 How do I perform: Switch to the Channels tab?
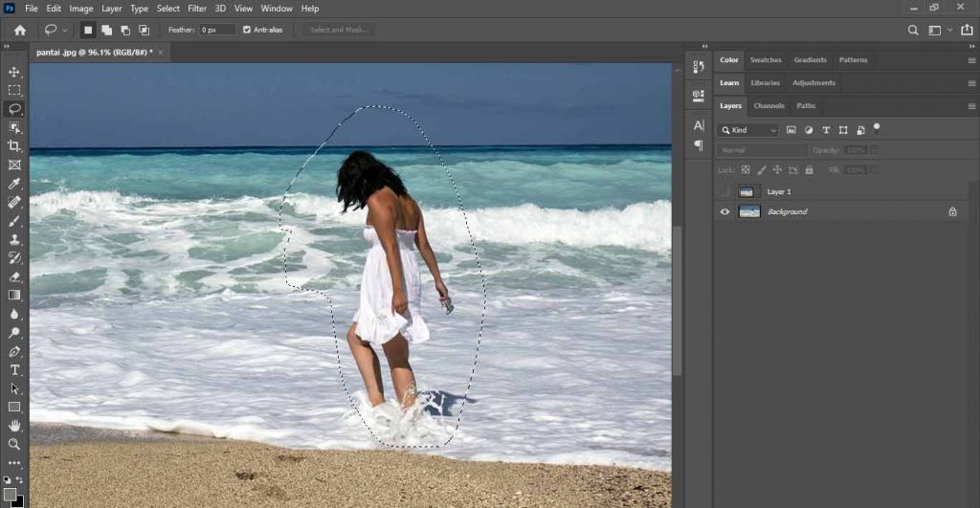[x=768, y=106]
